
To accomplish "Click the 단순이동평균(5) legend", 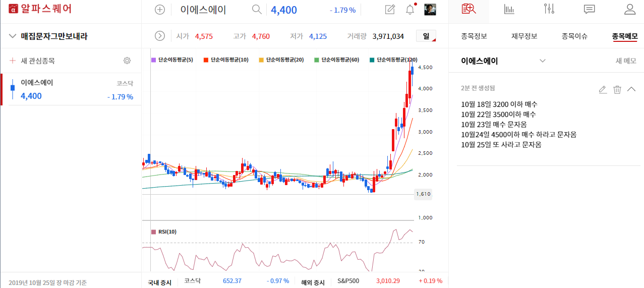I will (x=172, y=60).
